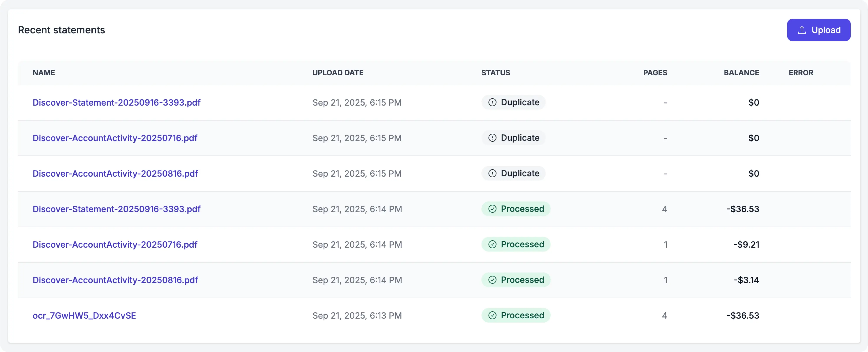Open processed Discover-Statement-20250916-3393.pdf uploaded 6:14 PM

(x=116, y=209)
